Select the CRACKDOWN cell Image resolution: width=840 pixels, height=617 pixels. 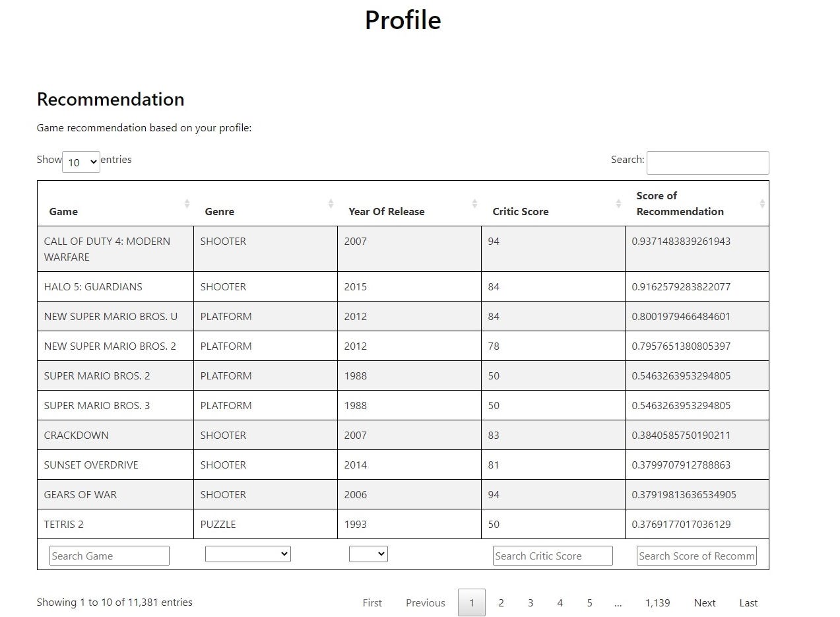[115, 435]
